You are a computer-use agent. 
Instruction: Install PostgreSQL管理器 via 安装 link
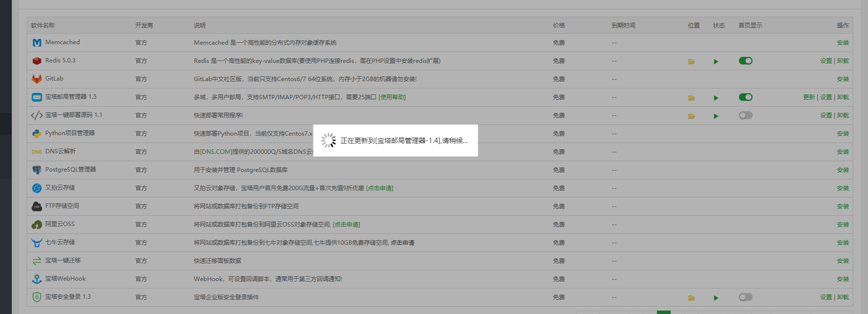pyautogui.click(x=843, y=170)
